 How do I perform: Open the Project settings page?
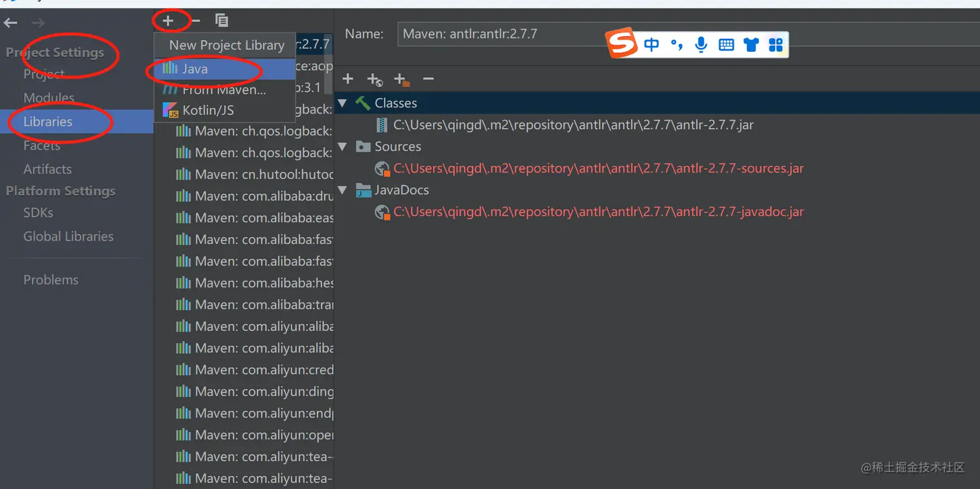click(44, 74)
